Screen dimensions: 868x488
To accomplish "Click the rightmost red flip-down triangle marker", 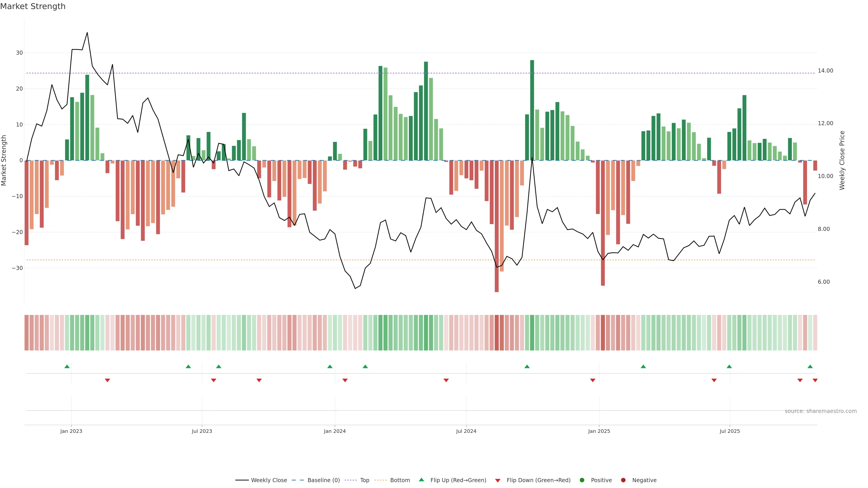I will point(815,380).
